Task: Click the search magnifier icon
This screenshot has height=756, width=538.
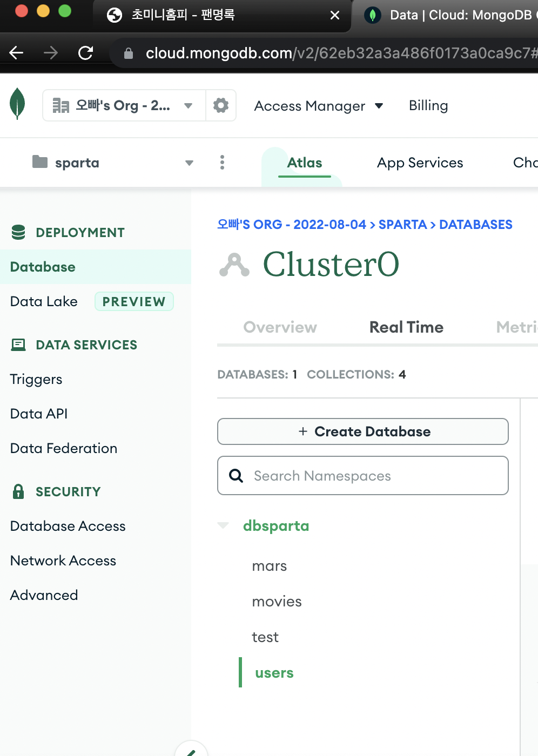Action: (236, 476)
